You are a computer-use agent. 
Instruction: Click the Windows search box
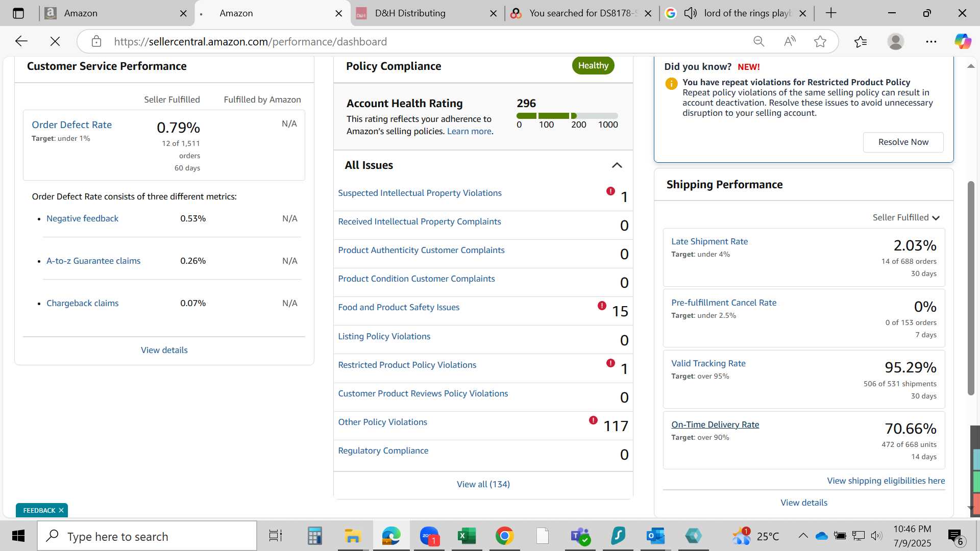[147, 536]
